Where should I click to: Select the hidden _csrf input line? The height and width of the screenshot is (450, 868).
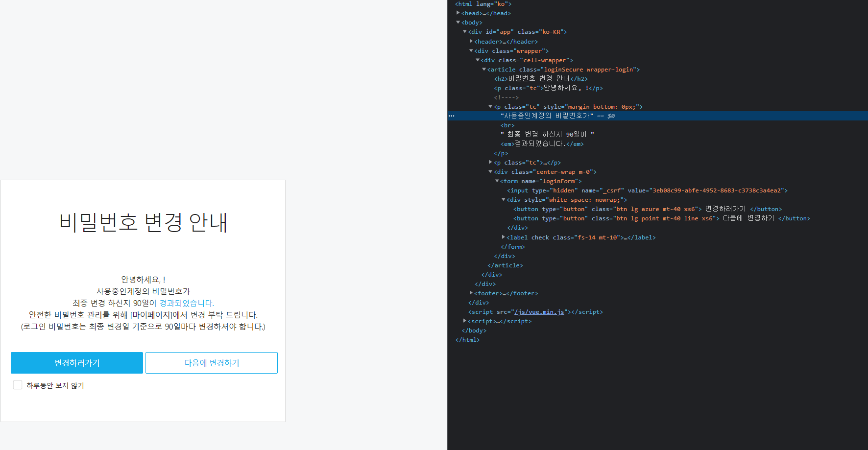pyautogui.click(x=647, y=190)
